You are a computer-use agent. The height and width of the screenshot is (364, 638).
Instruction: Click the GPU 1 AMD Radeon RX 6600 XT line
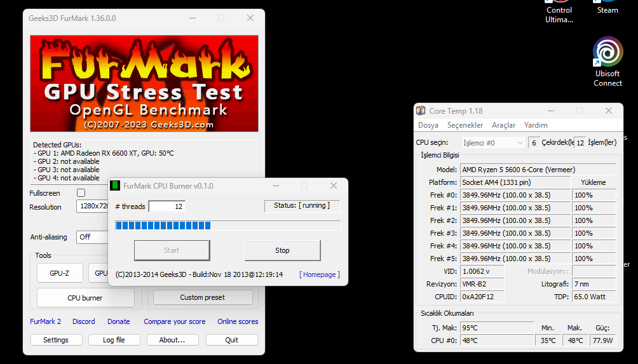(104, 153)
